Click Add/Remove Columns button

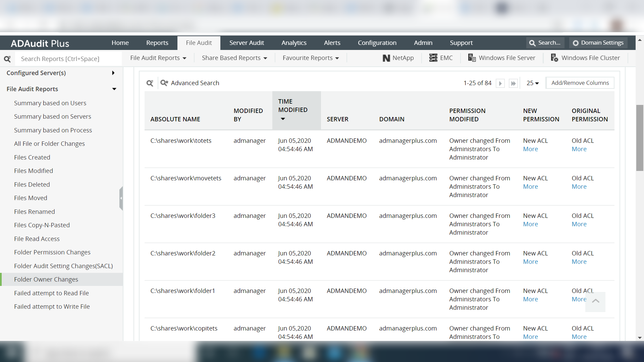[x=580, y=83]
